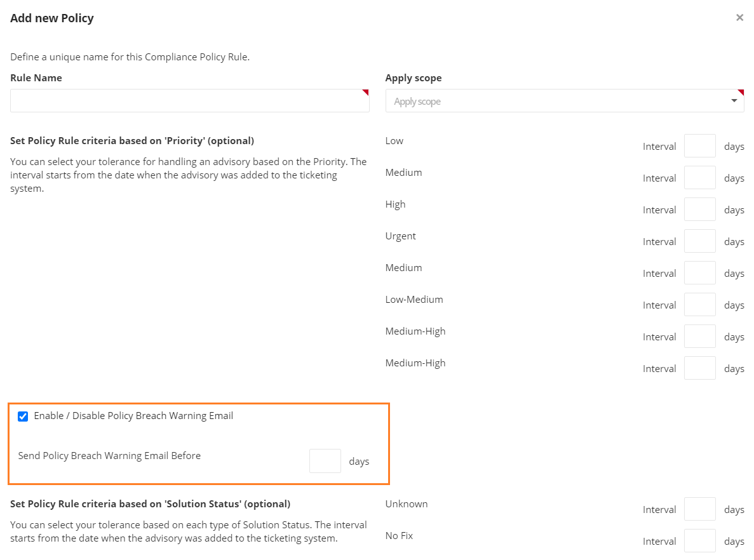Click the 'Solution Status' (optional) criteria heading
Viewport: 754px width, 560px height.
coord(150,503)
